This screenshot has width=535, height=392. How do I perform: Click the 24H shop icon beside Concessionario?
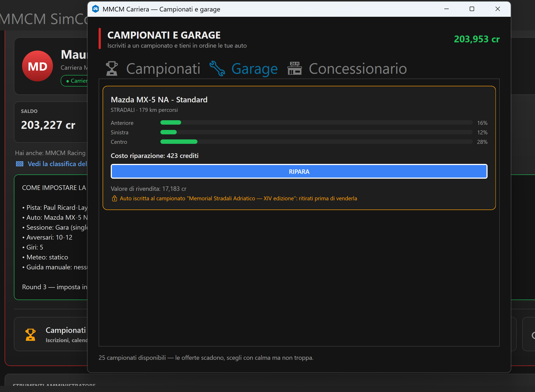[295, 68]
